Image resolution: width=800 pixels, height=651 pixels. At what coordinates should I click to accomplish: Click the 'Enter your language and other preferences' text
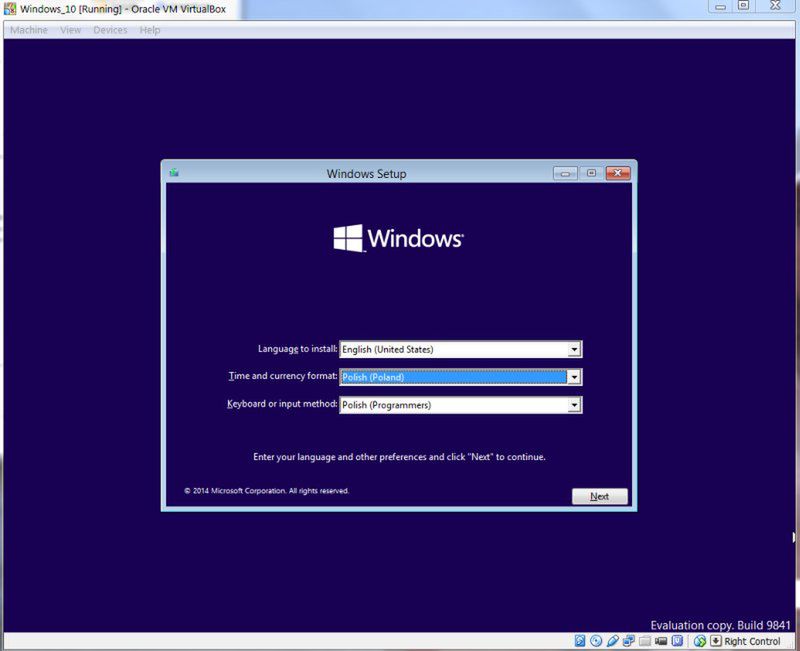click(399, 457)
